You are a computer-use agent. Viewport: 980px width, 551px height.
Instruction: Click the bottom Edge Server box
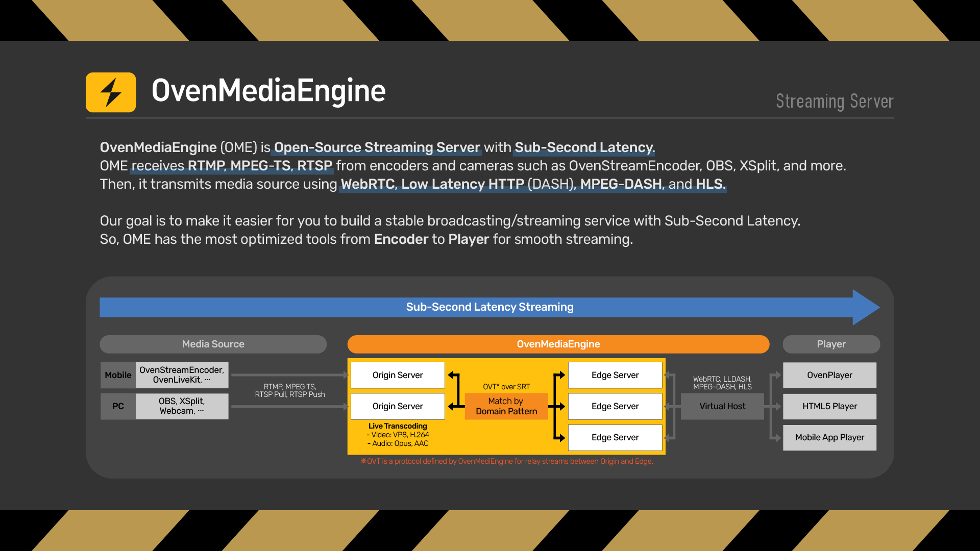tap(615, 438)
